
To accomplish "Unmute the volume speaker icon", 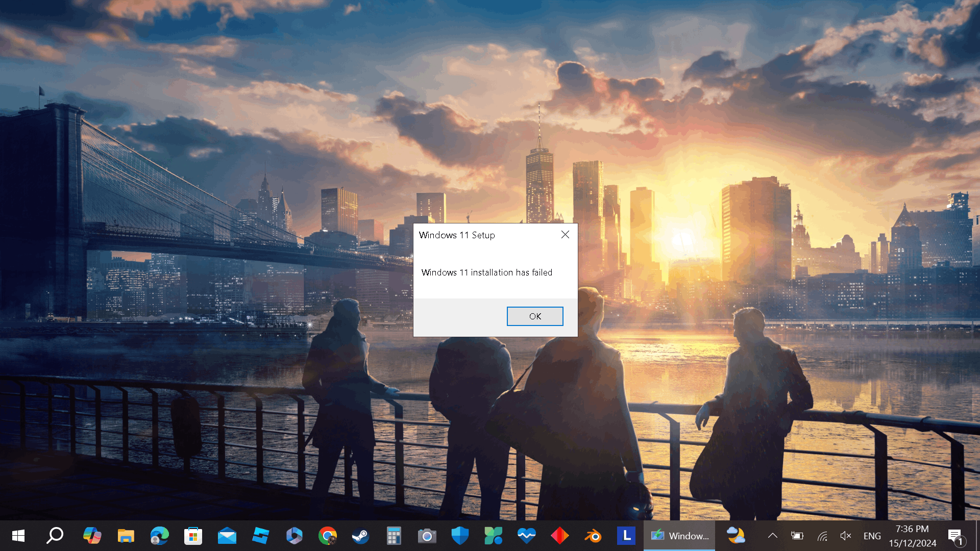I will point(846,536).
